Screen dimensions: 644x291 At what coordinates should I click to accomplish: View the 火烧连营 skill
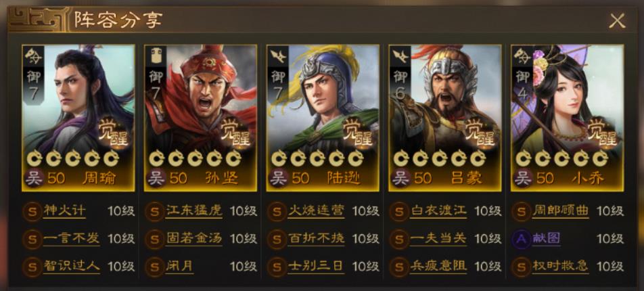[316, 211]
